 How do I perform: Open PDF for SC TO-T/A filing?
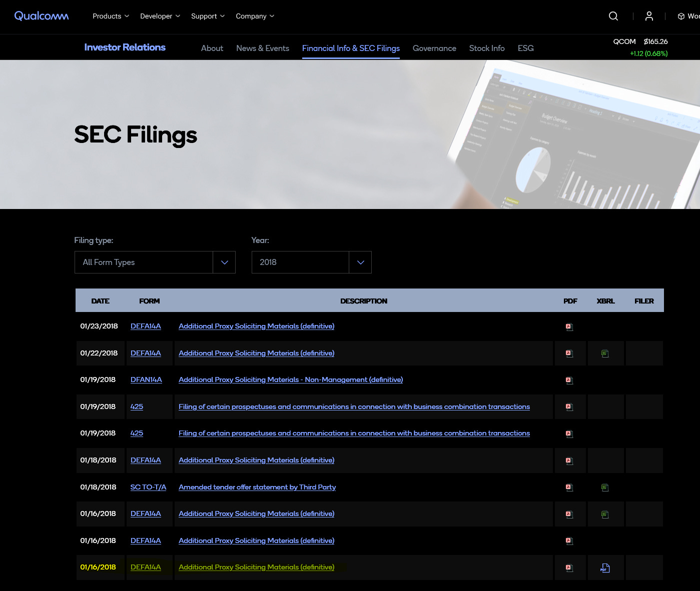click(x=569, y=487)
